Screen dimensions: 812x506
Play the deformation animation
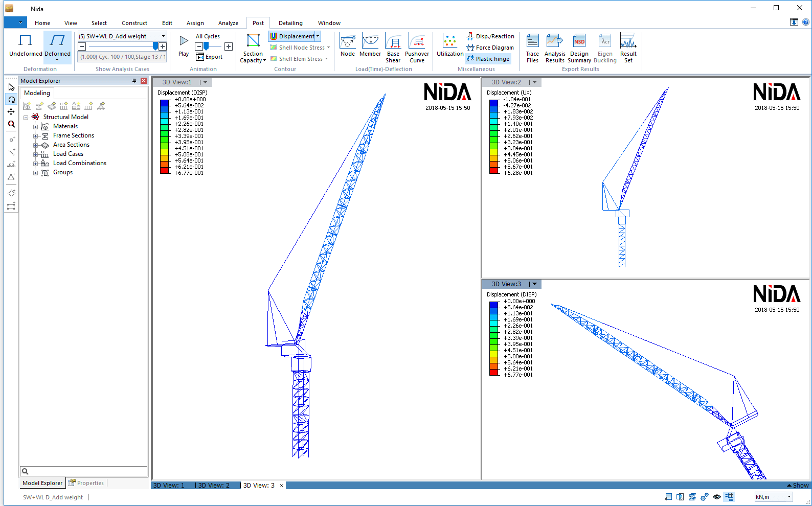pos(184,45)
